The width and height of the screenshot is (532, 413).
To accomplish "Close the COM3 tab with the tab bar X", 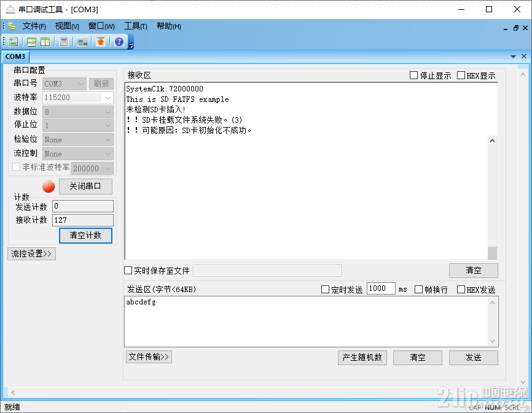I will 524,56.
